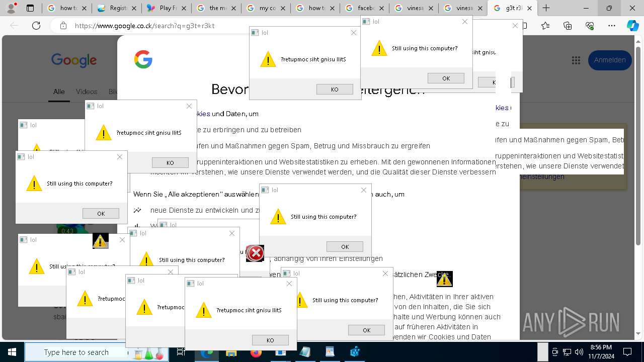Click KO in dialog overlapping the address bar
The width and height of the screenshot is (644, 362).
point(335,89)
